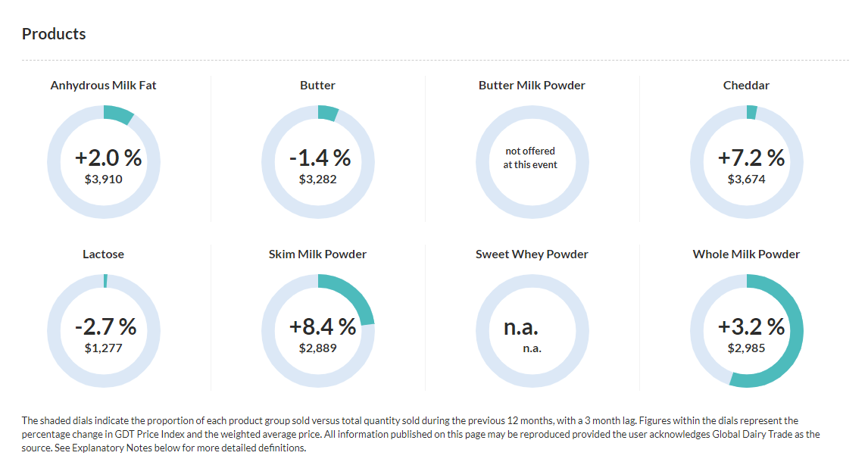Image resolution: width=868 pixels, height=465 pixels.
Task: Click the +2.0 % price index change
Action: (x=108, y=158)
